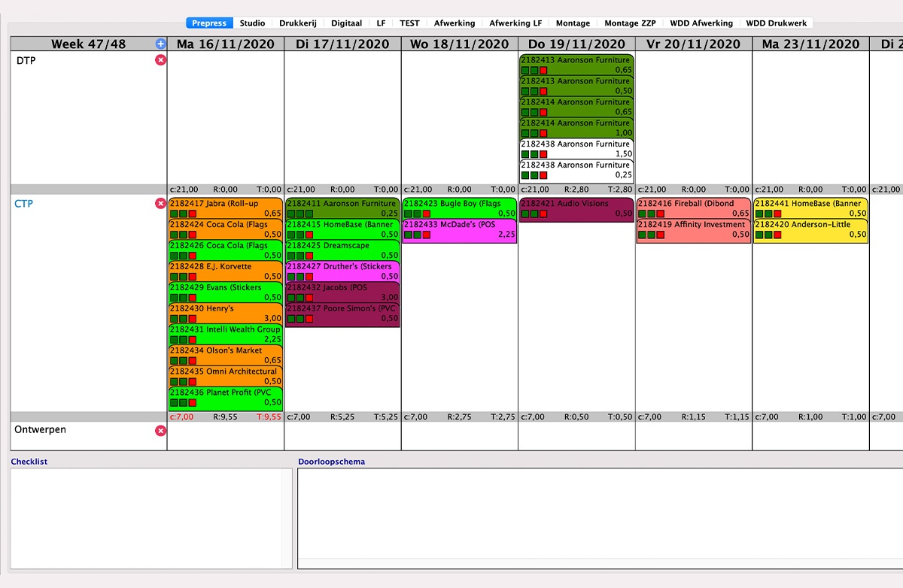Select job 2182423 Bugle Boy (Flags
903x588 pixels.
[x=460, y=208]
